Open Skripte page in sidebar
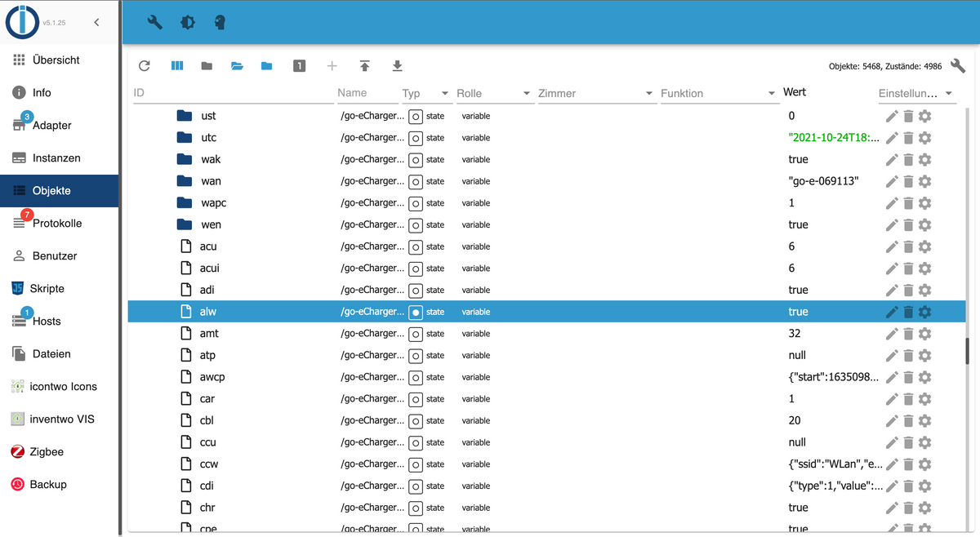Image resolution: width=980 pixels, height=537 pixels. [x=59, y=288]
